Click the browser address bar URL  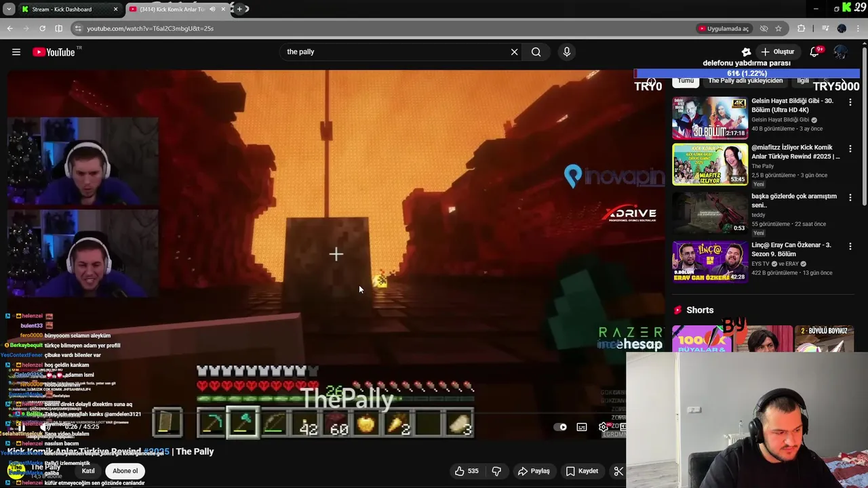pos(150,28)
